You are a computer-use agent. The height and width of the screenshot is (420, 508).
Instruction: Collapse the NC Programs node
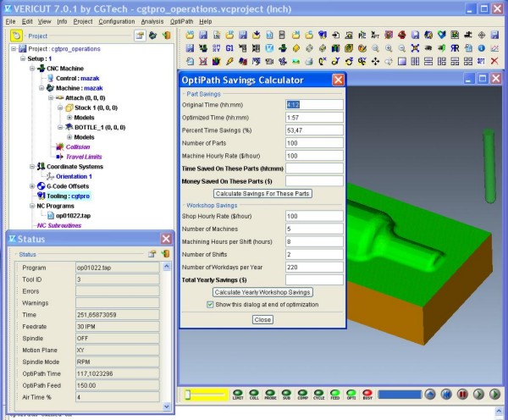pos(32,206)
